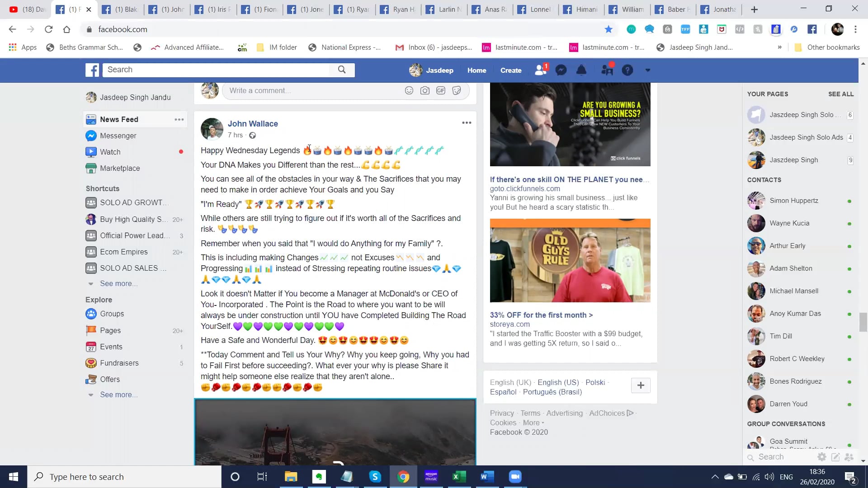Image resolution: width=868 pixels, height=488 pixels.
Task: Open Facebook Messenger icon in top bar
Action: coord(561,70)
